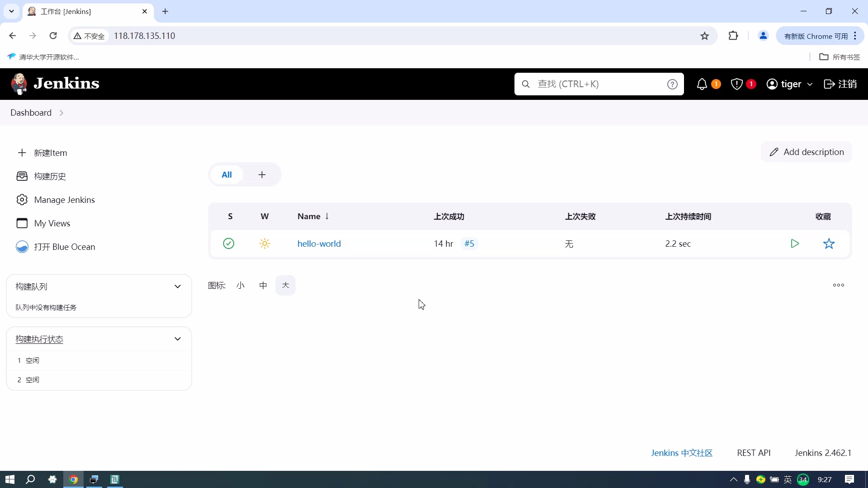Open the notifications bell icon
Image resolution: width=868 pixels, height=488 pixels.
pos(701,84)
